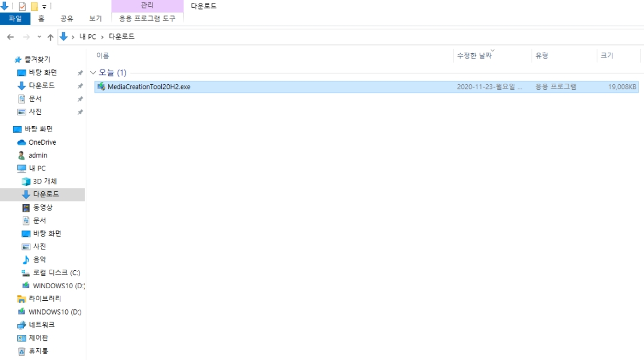Click the 2020-11-23 modified date cell
Screen dimensions: 644x360
490,87
